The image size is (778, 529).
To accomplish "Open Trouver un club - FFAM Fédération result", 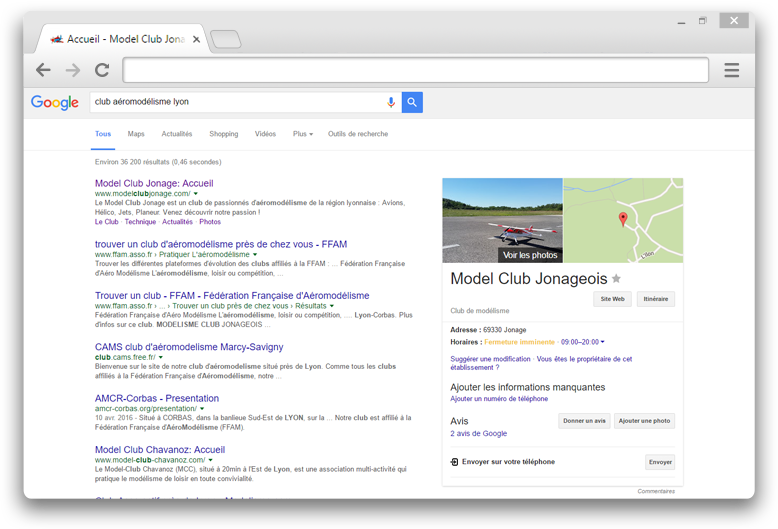I will point(232,295).
